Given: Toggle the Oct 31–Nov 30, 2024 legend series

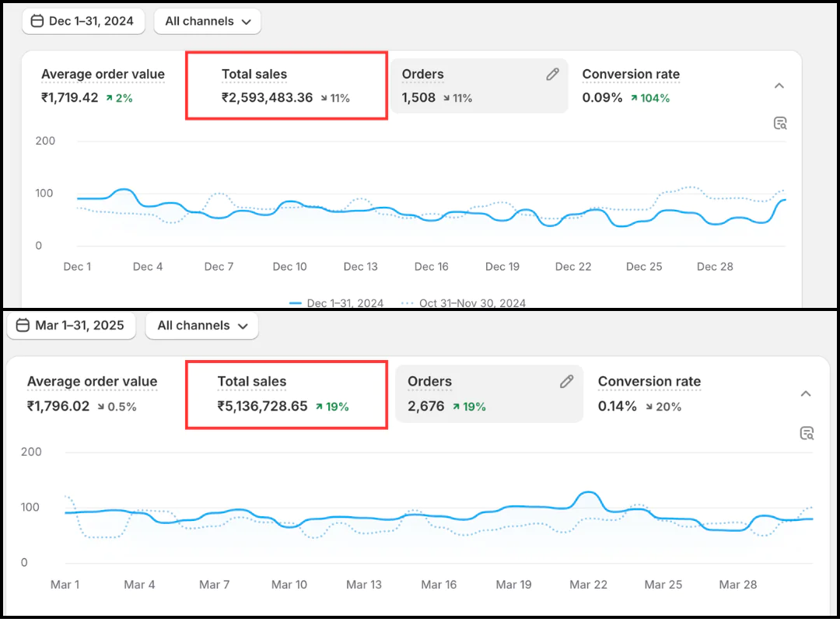Looking at the screenshot, I should coord(464,303).
